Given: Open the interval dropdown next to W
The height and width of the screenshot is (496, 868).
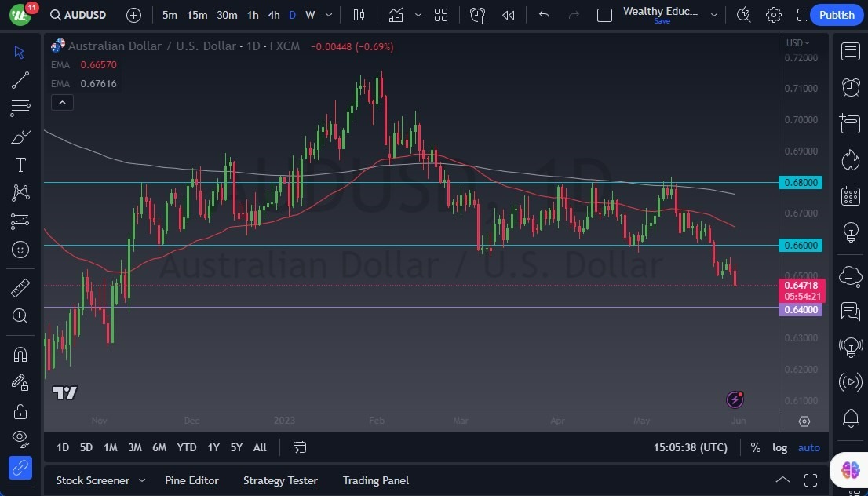Looking at the screenshot, I should 327,14.
